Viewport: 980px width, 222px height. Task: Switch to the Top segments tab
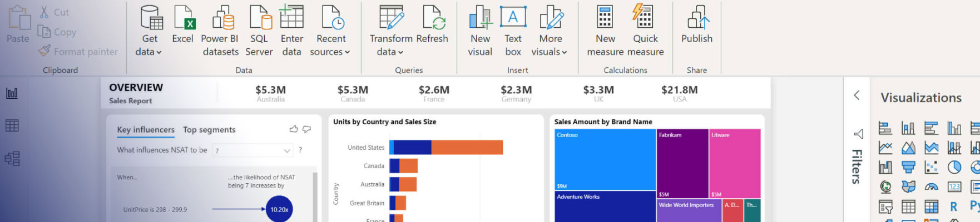point(209,130)
